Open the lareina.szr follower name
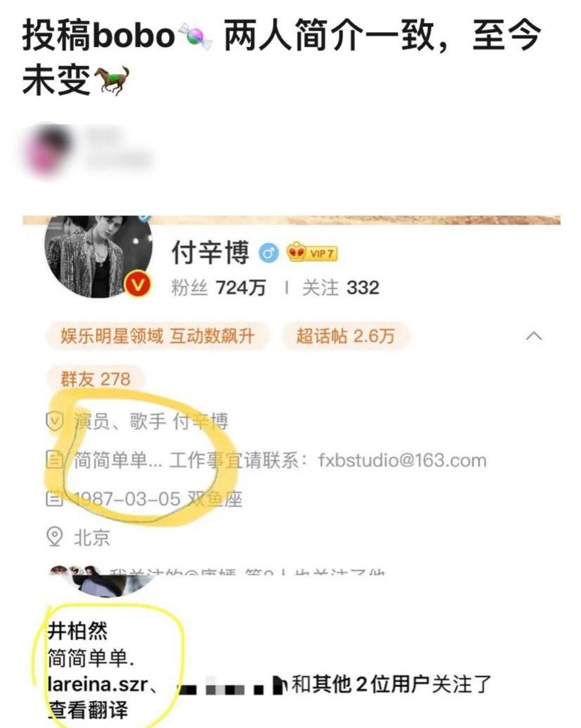 coord(98,684)
